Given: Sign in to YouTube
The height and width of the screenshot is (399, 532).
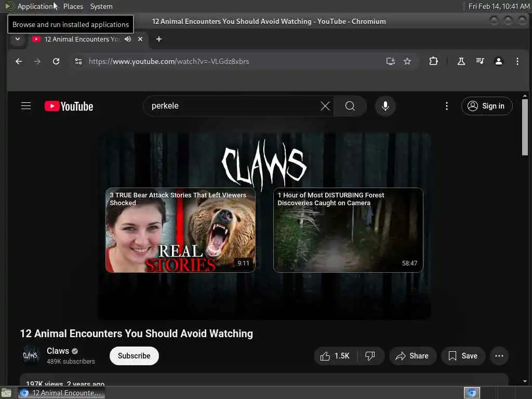Looking at the screenshot, I should 486,106.
